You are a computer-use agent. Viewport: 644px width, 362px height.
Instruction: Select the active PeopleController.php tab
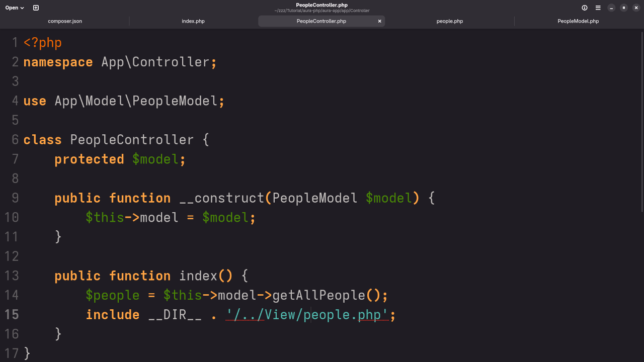321,21
